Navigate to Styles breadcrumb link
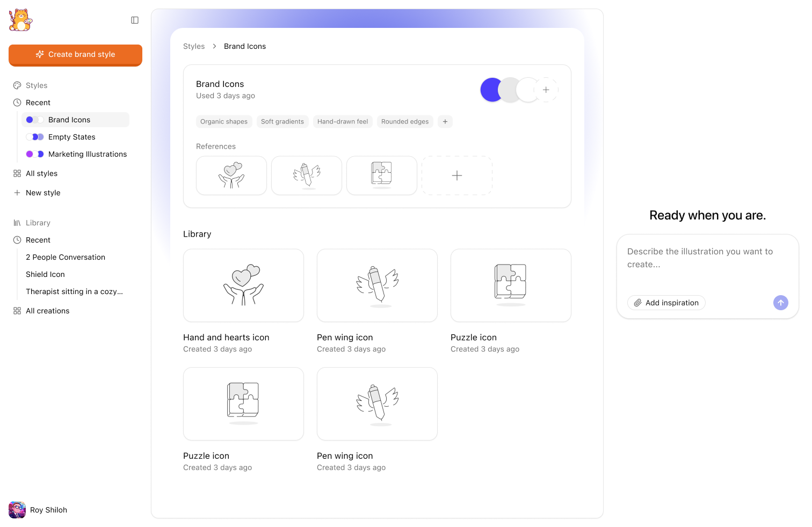This screenshot has width=812, height=527. (x=194, y=46)
